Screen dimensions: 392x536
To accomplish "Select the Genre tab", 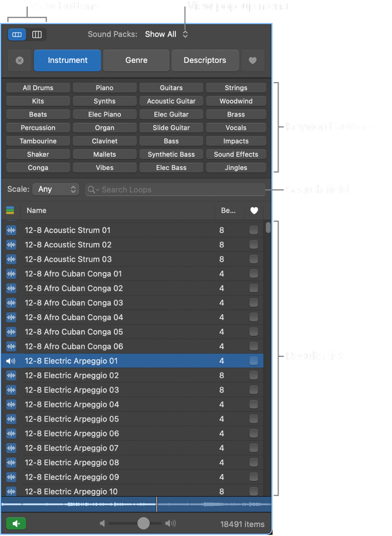I will tap(136, 60).
